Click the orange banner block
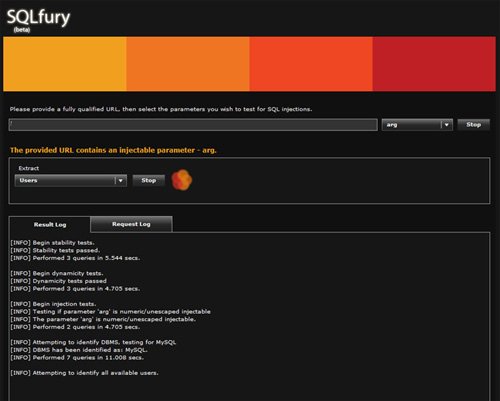This screenshot has width=500, height=401. pyautogui.click(x=188, y=64)
